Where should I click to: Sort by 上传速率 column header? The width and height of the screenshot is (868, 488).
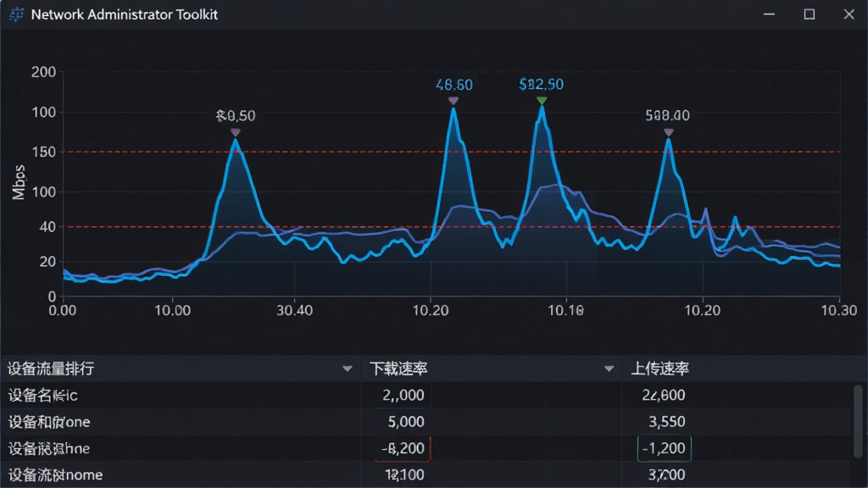659,369
